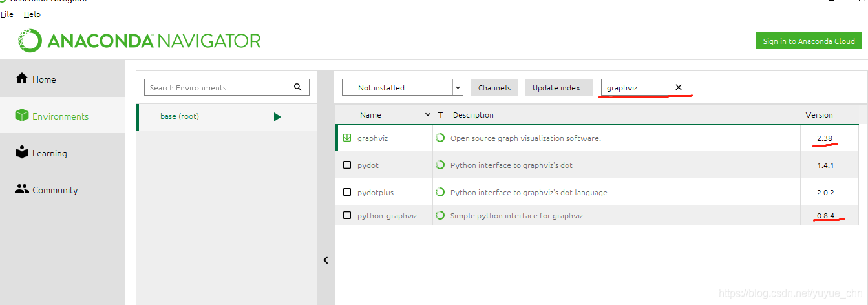The width and height of the screenshot is (868, 305).
Task: Click the Community people icon
Action: (x=22, y=189)
